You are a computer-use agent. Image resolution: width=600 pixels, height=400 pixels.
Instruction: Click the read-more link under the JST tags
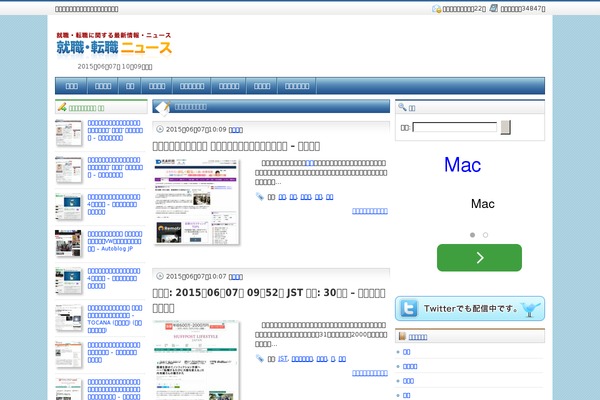click(370, 373)
